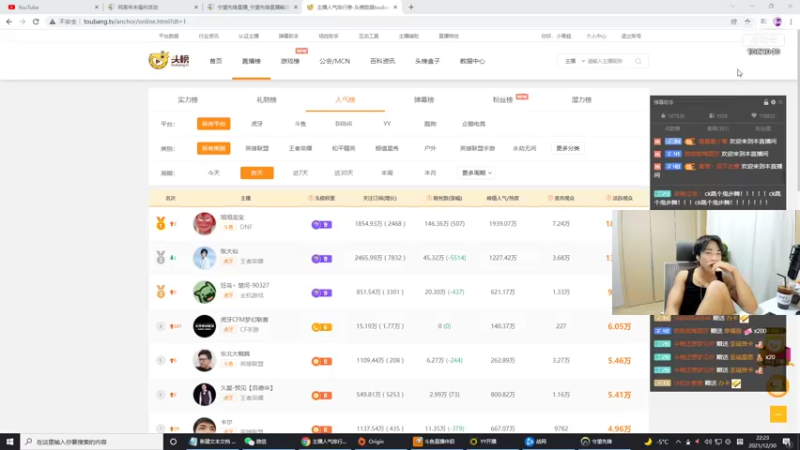Open 百科资讯 in main navigation
This screenshot has width=800, height=450.
click(x=383, y=61)
